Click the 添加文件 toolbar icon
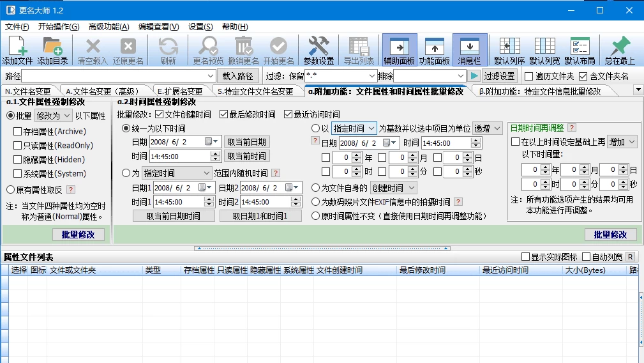The width and height of the screenshot is (644, 363). pos(17,46)
